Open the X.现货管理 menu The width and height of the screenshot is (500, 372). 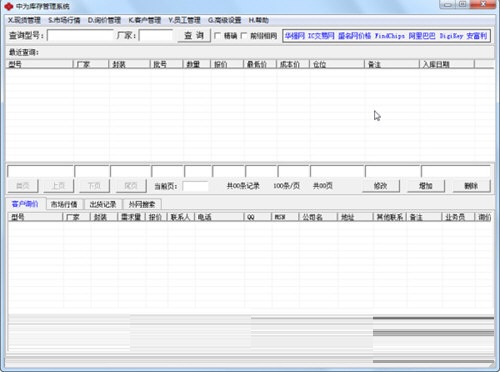[24, 20]
